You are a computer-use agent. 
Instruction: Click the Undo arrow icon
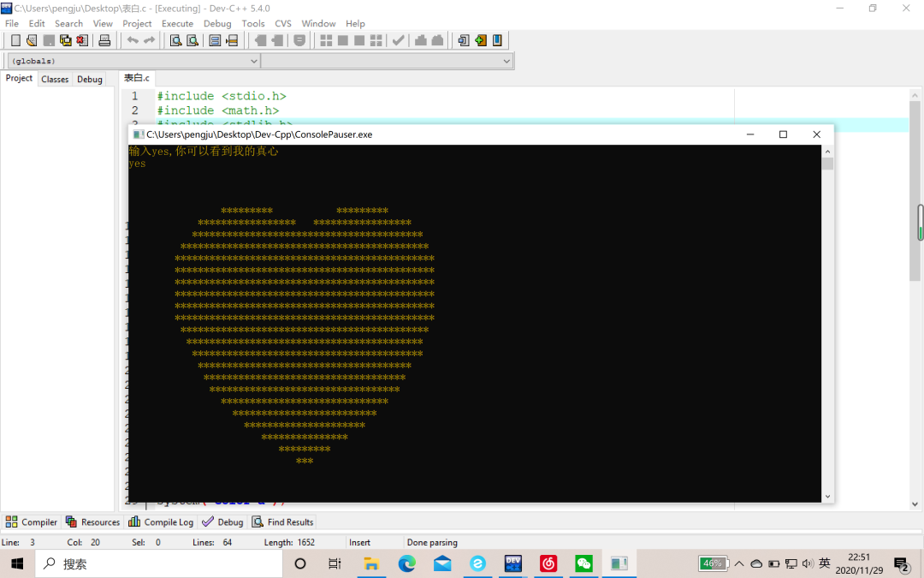133,40
